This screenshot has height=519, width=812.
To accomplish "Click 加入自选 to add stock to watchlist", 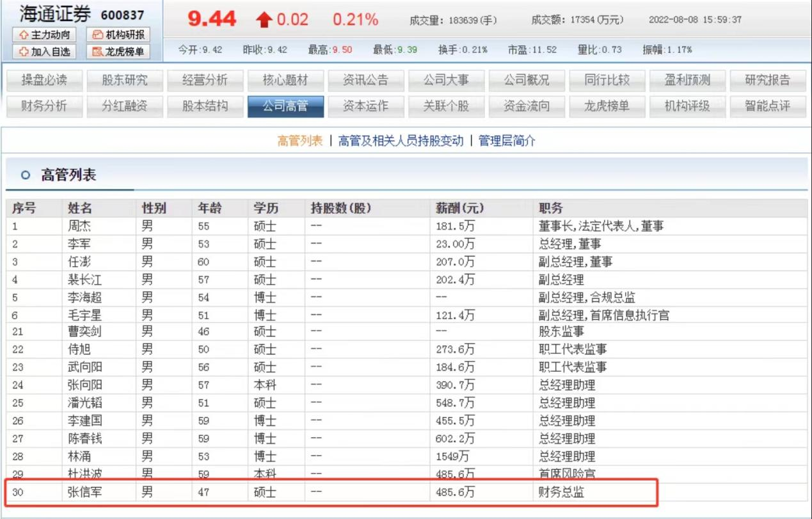I will point(44,52).
